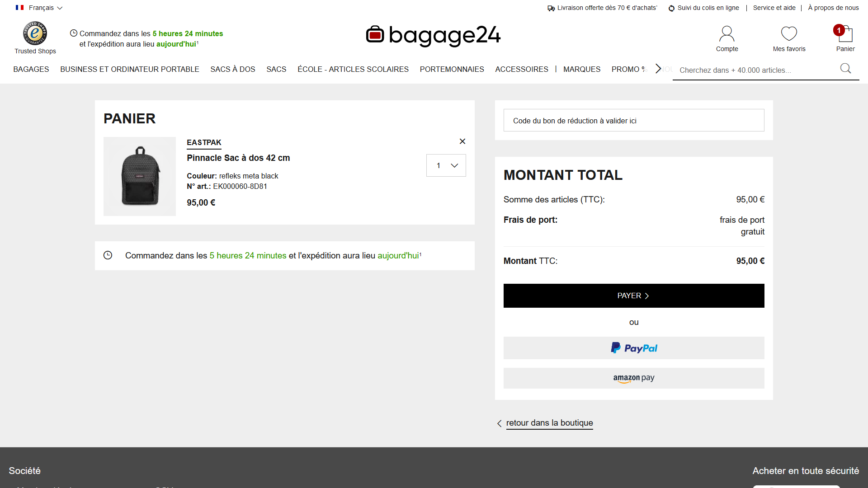The height and width of the screenshot is (488, 868).
Task: Click the Société footer heading
Action: [x=25, y=471]
